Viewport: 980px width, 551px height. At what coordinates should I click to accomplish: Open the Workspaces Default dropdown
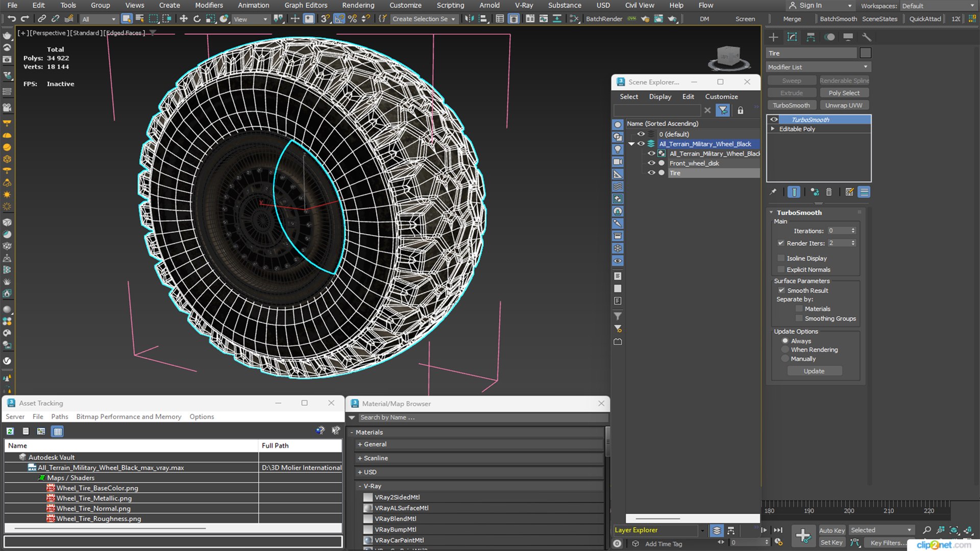coord(938,6)
